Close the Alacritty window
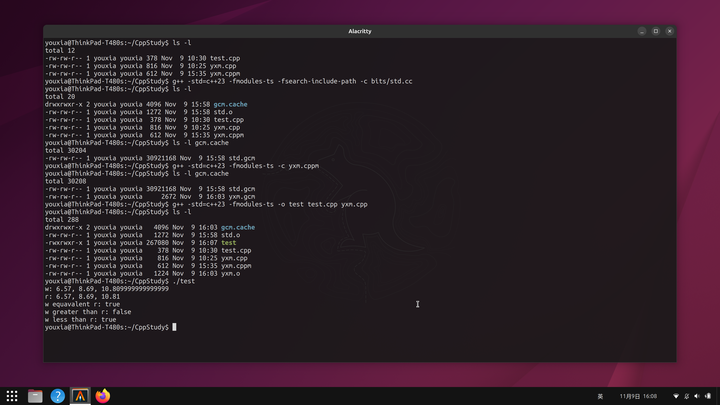This screenshot has width=720, height=405. (x=669, y=31)
